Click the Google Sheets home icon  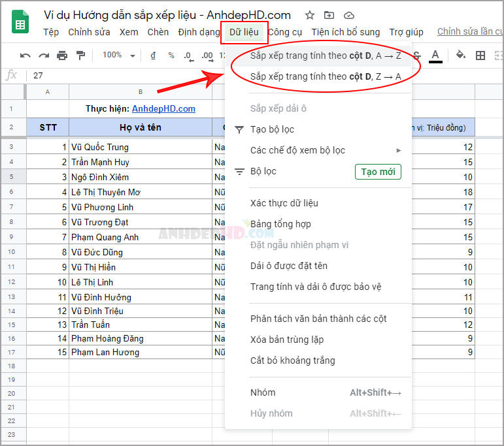(x=20, y=22)
